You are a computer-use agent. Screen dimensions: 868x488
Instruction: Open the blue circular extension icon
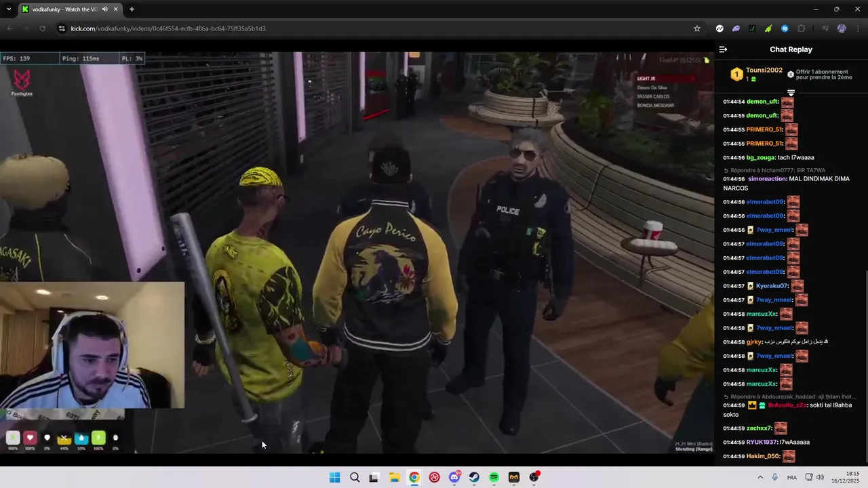(x=785, y=28)
